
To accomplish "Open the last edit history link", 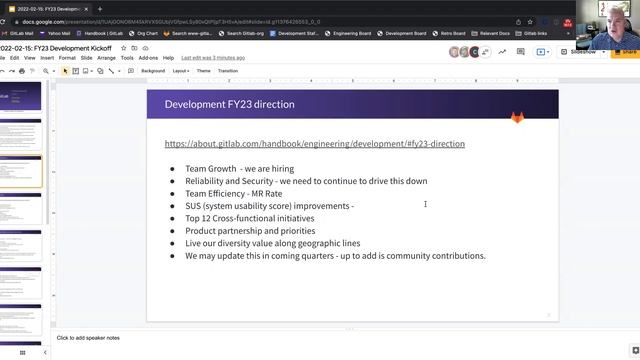I will click(213, 58).
